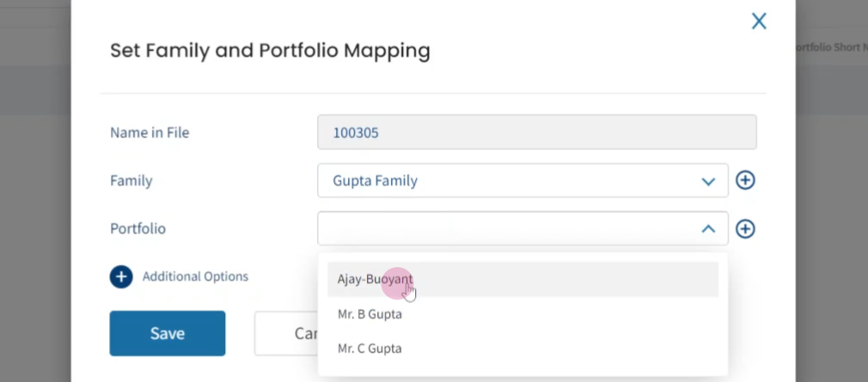Click the Set Family and Portfolio Mapping title
Image resolution: width=868 pixels, height=382 pixels.
270,51
